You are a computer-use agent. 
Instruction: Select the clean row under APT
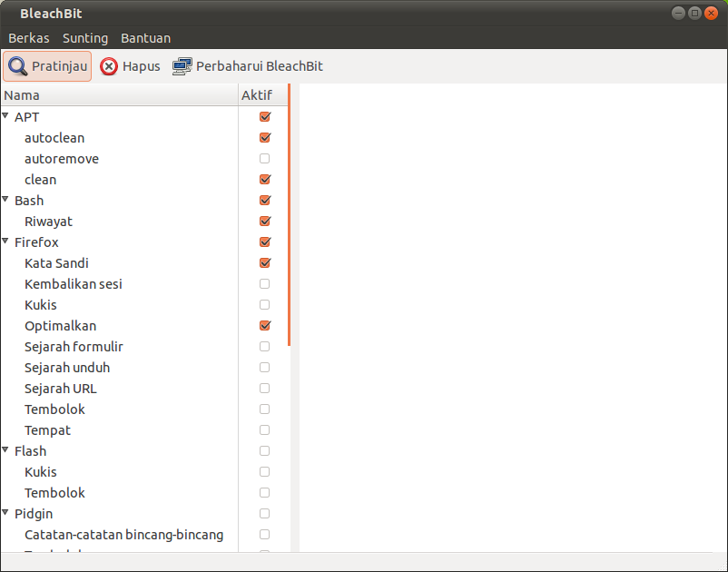coord(144,180)
